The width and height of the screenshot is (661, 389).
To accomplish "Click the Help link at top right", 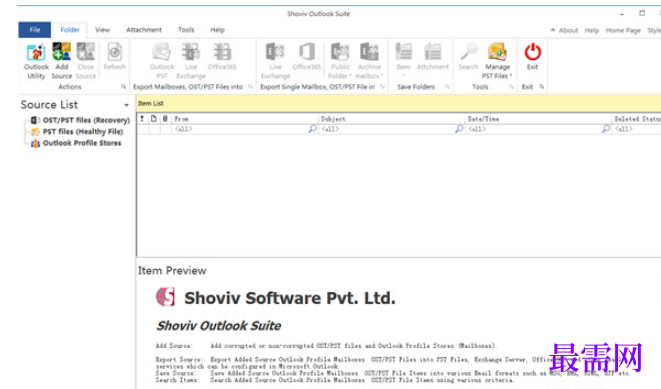I will pyautogui.click(x=591, y=30).
